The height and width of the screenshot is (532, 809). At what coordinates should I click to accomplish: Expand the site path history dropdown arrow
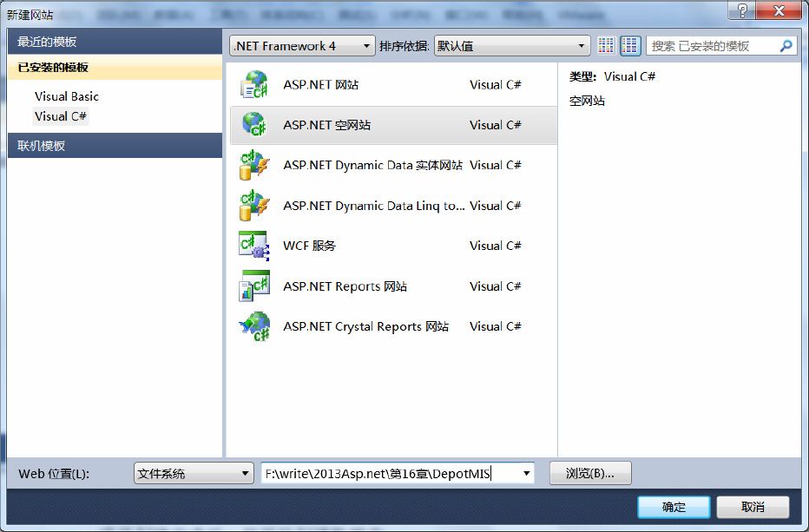pyautogui.click(x=526, y=473)
